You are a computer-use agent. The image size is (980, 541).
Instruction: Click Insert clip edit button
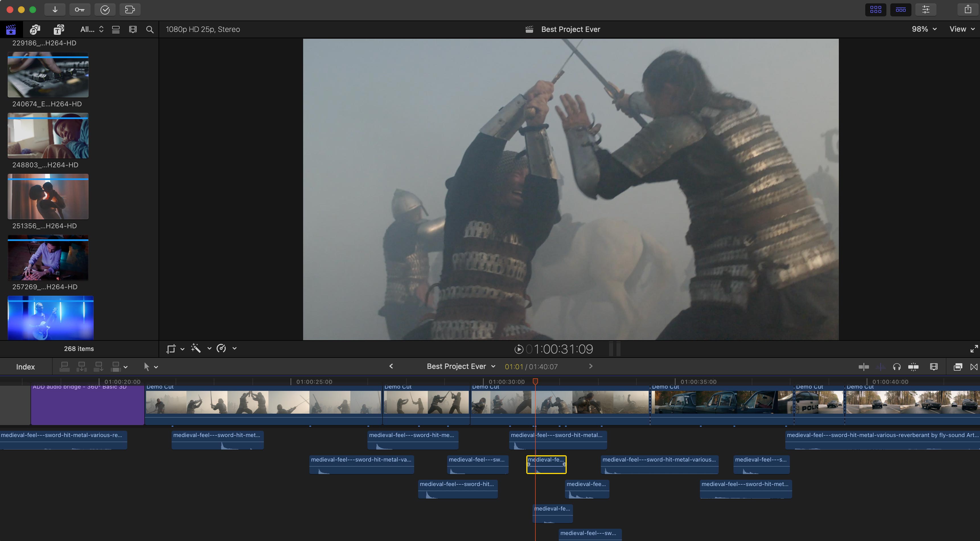81,367
